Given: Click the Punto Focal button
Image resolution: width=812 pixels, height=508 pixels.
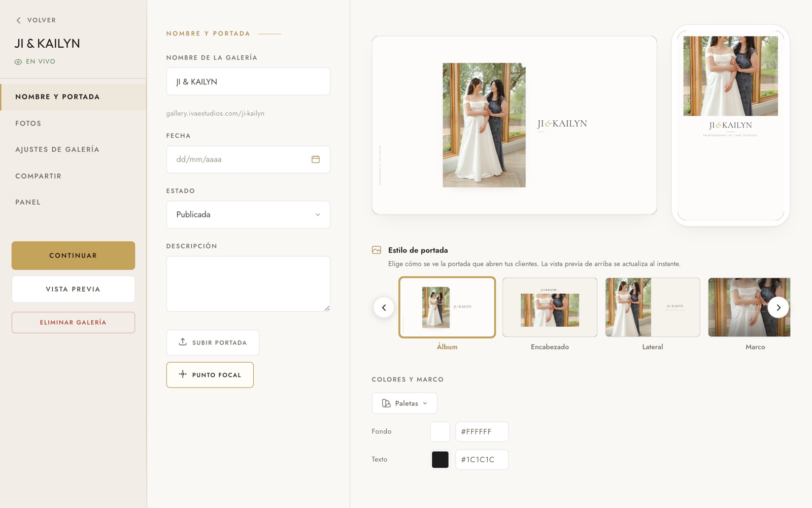Looking at the screenshot, I should 210,375.
